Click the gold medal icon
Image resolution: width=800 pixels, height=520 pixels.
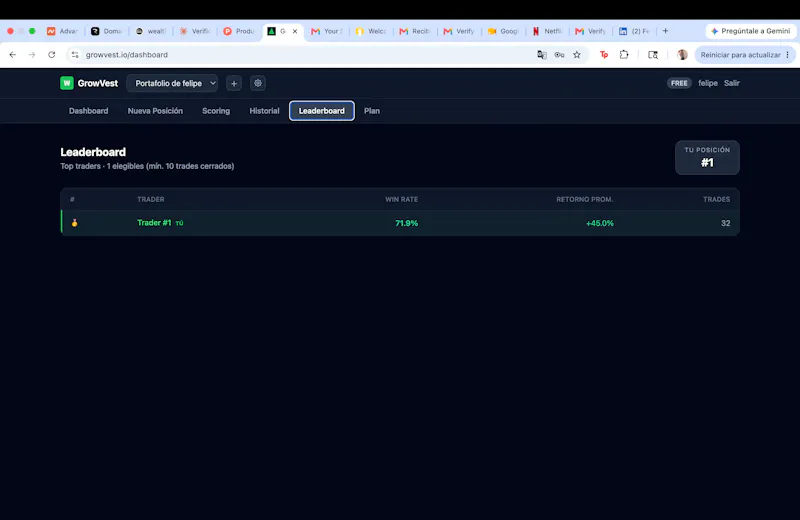tap(74, 223)
